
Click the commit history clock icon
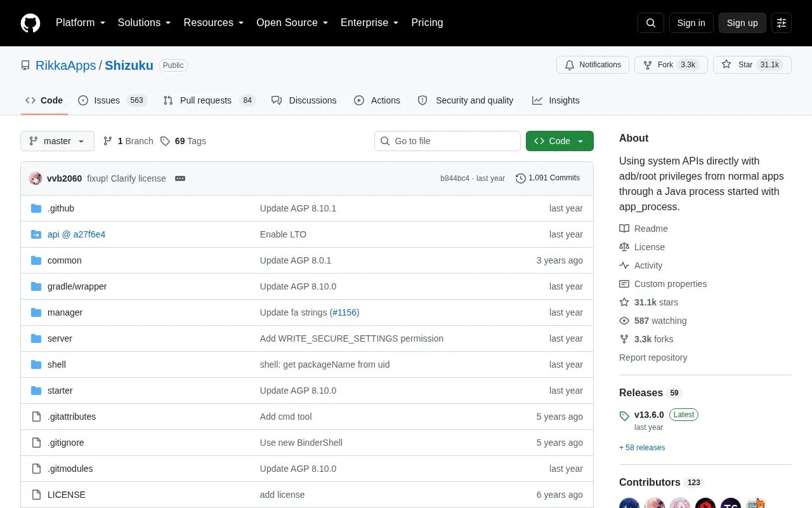click(x=521, y=178)
